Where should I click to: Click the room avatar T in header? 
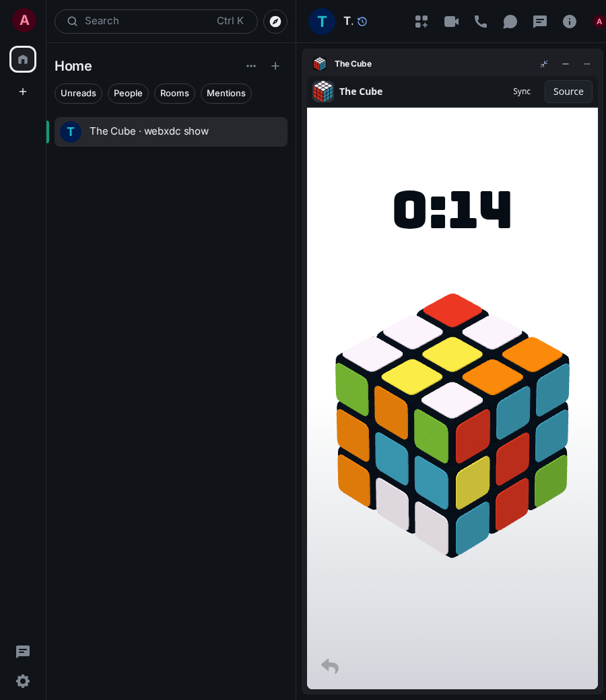click(x=322, y=22)
